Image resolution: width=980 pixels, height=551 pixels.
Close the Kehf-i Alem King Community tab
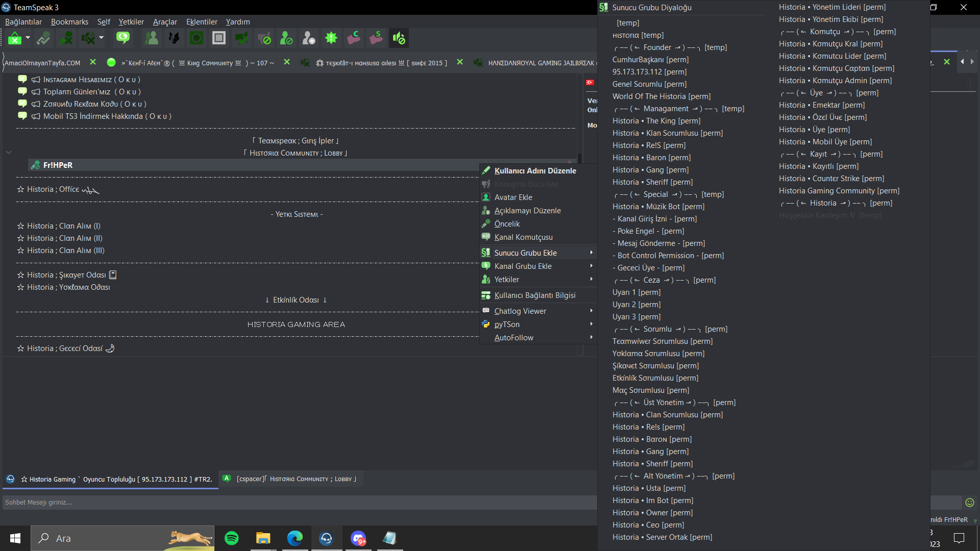pyautogui.click(x=287, y=62)
